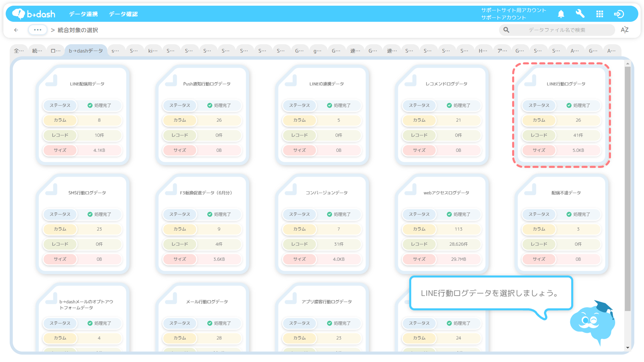The height and width of the screenshot is (362, 644).
Task: Click file icon on コンバージョンデータ card
Action: click(291, 189)
